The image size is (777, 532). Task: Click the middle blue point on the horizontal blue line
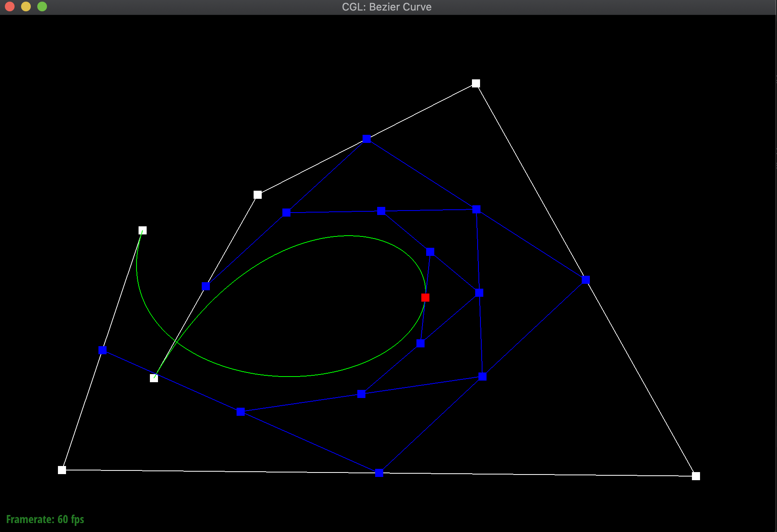381,211
